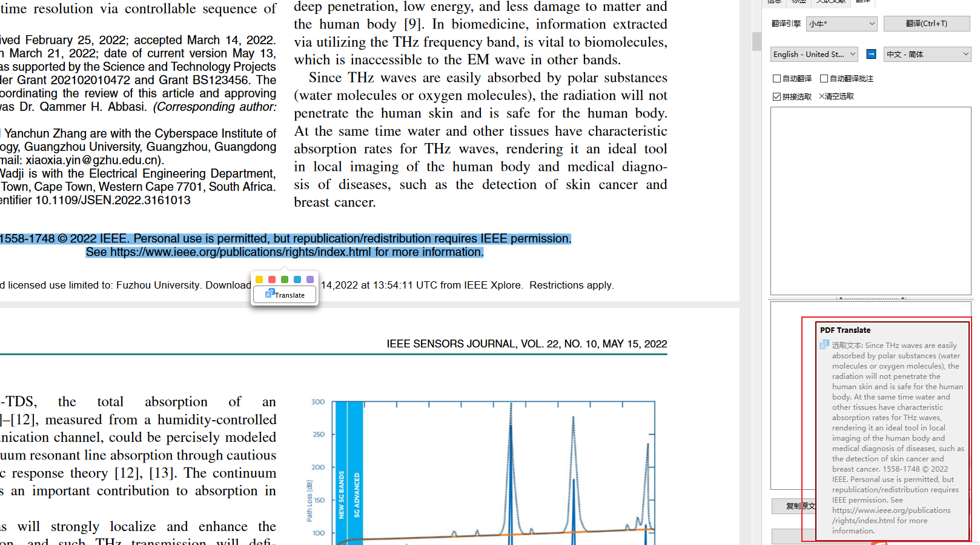The width and height of the screenshot is (980, 545).
Task: Pick the blue highlight color
Action: click(x=297, y=279)
